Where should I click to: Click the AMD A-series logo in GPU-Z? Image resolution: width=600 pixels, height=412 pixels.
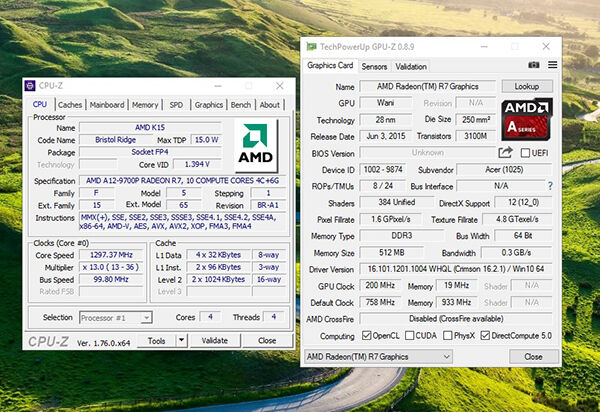point(527,119)
